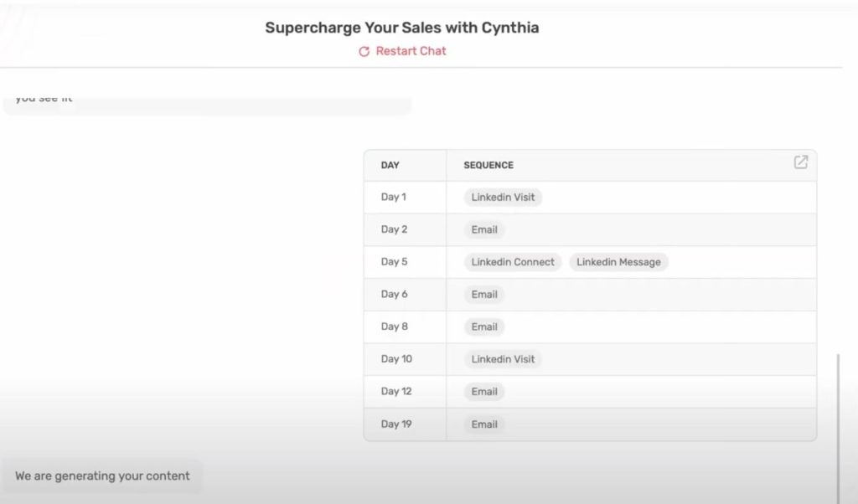Select the Day 1 cell
Viewport: 858px width, 504px height.
394,198
